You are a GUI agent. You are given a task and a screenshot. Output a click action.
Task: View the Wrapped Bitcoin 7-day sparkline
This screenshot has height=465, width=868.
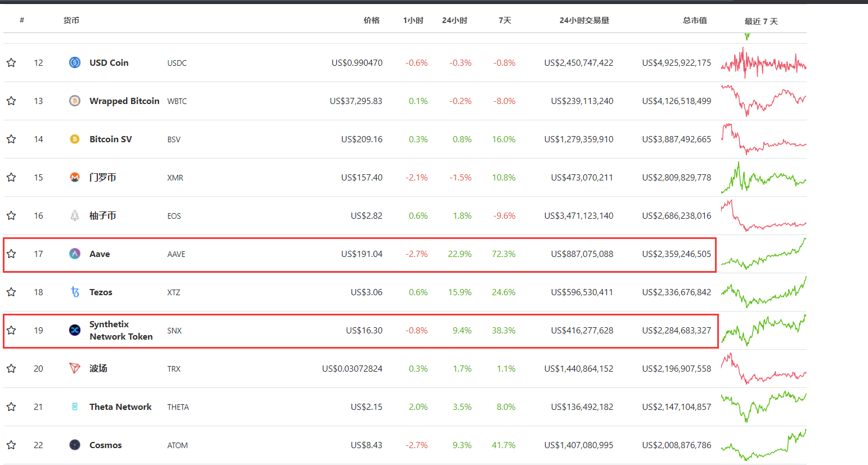[763, 101]
